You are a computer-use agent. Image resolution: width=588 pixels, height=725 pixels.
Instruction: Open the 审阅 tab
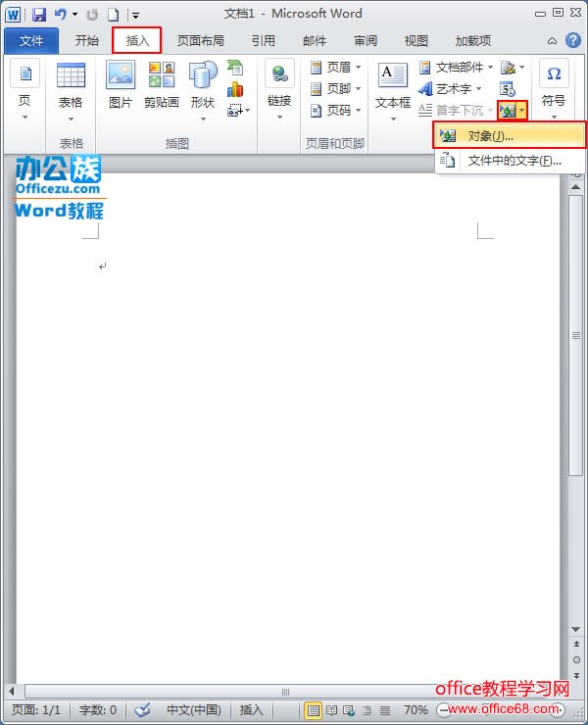(366, 41)
